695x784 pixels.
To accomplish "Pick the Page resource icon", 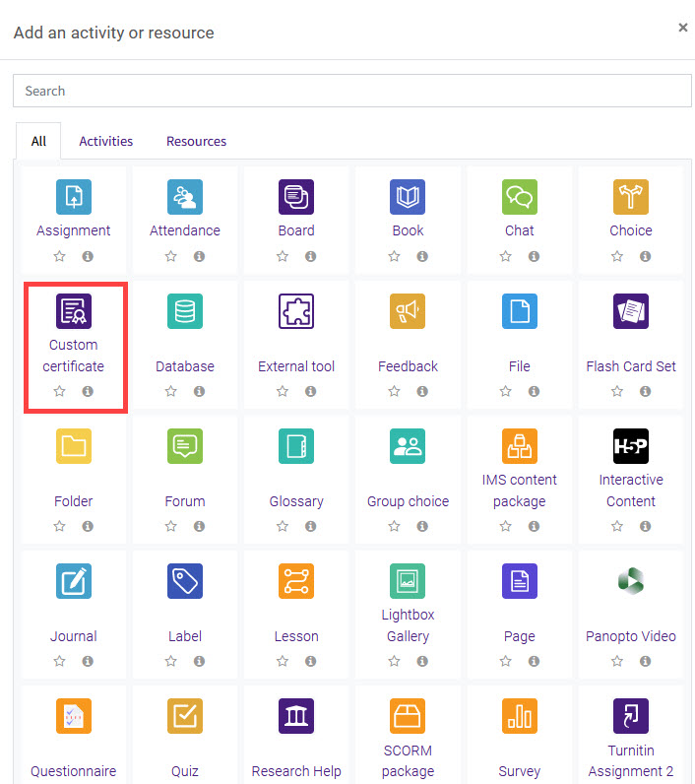I will click(x=520, y=581).
